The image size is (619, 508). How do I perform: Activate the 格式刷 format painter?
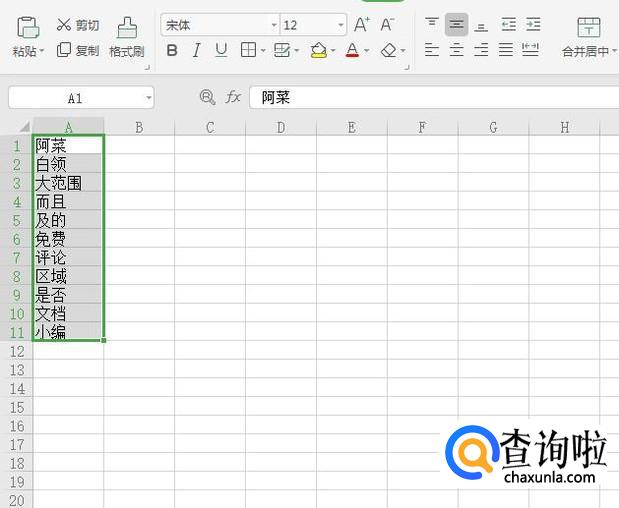pos(127,38)
